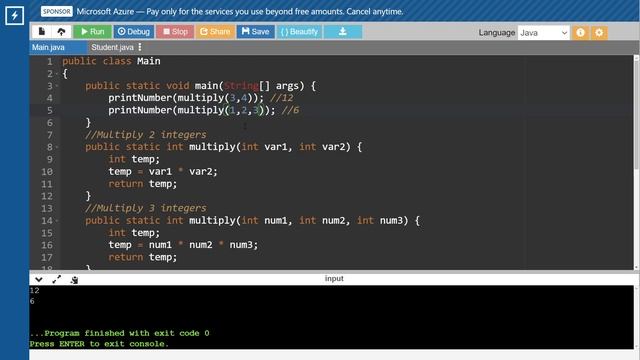Click the upload file icon in the toolbar
Screen dimensions: 640x360
[x=61, y=31]
